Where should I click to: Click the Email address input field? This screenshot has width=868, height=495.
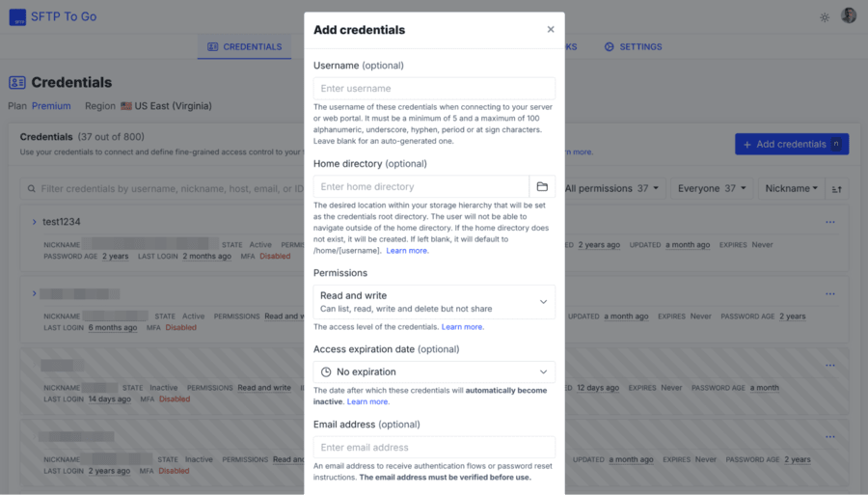click(434, 448)
